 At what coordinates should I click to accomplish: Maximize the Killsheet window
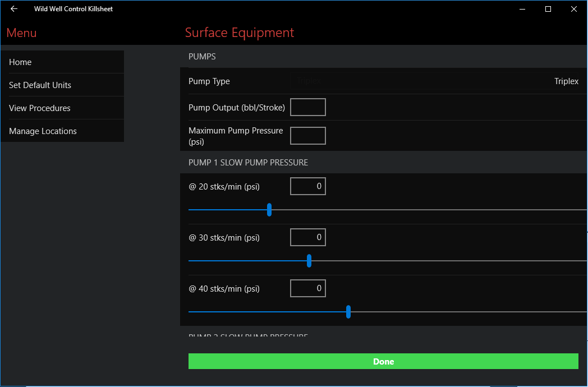(x=548, y=9)
